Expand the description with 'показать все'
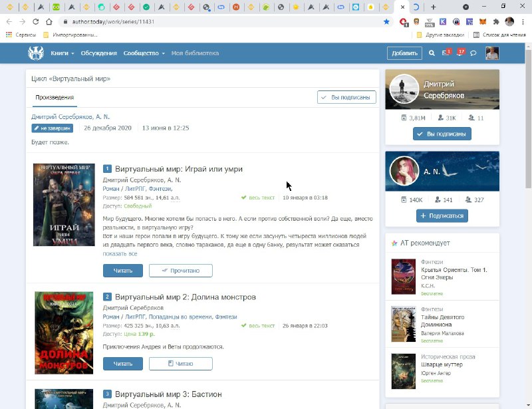The width and height of the screenshot is (532, 409). 120,253
